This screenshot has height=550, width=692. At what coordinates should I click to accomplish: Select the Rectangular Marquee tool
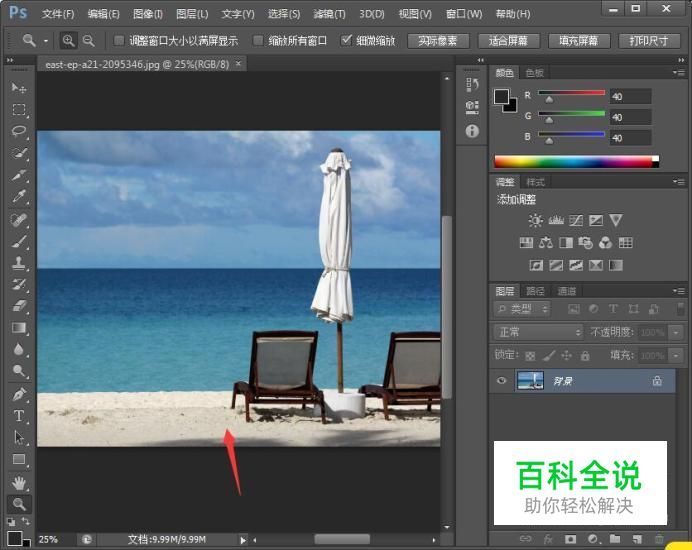tap(19, 109)
